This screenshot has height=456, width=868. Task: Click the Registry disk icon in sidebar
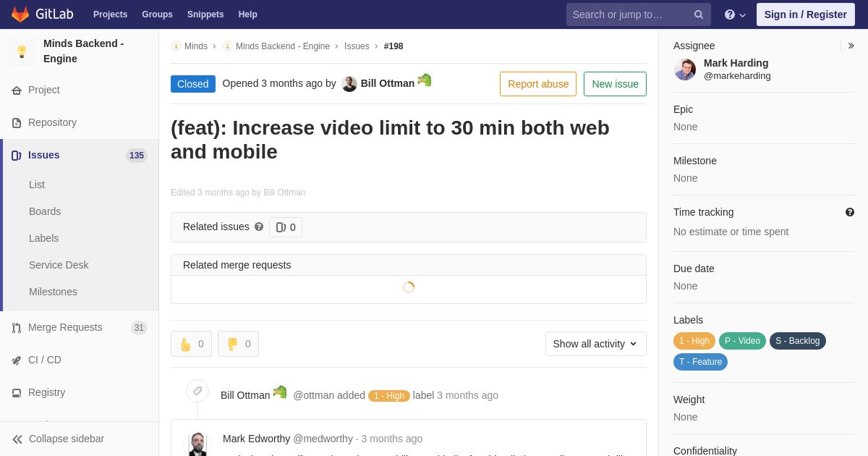[x=17, y=393]
